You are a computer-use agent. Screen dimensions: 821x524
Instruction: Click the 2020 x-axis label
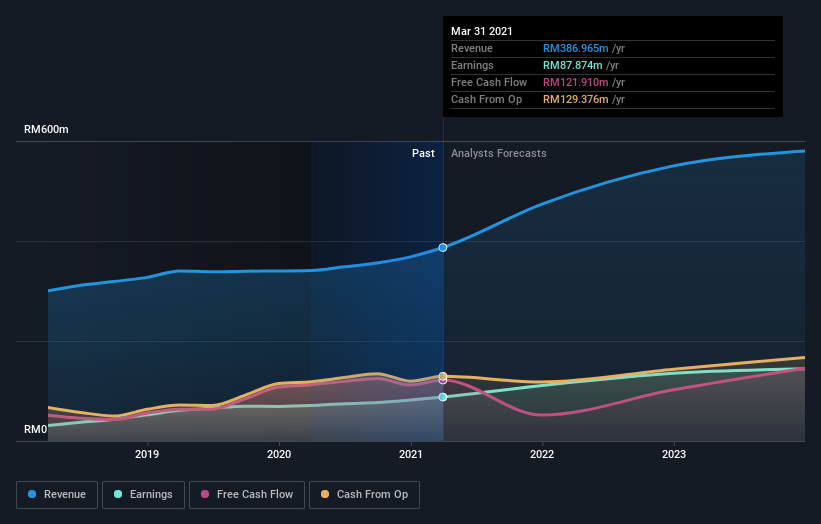(x=279, y=454)
